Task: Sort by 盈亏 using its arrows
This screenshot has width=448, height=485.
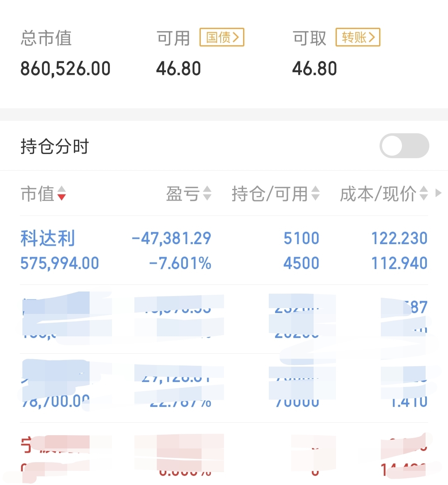Action: 207,194
